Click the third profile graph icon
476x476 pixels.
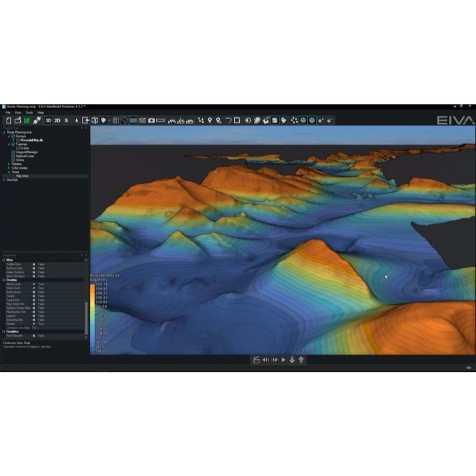click(x=190, y=121)
